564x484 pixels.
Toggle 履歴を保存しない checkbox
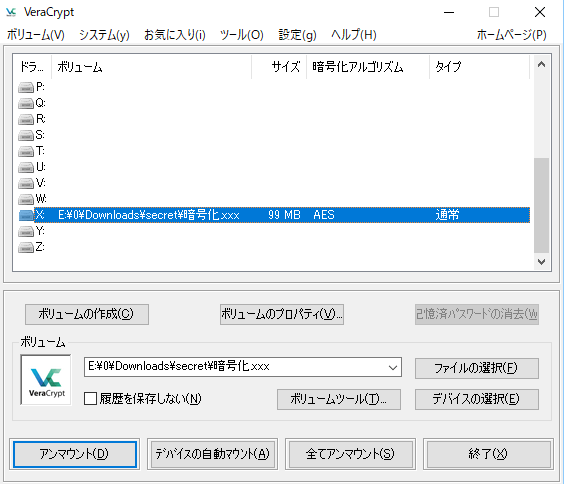pos(90,398)
